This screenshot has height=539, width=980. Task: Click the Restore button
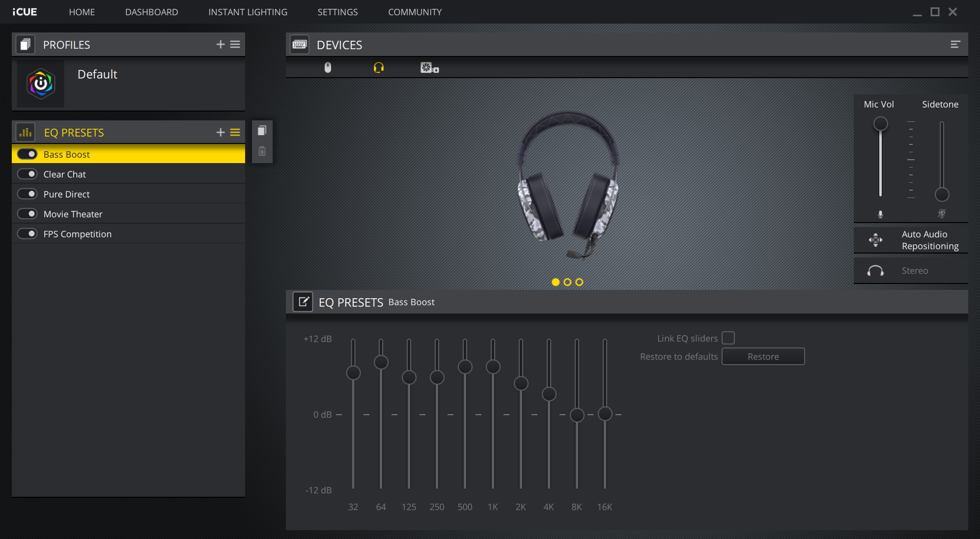pos(763,356)
